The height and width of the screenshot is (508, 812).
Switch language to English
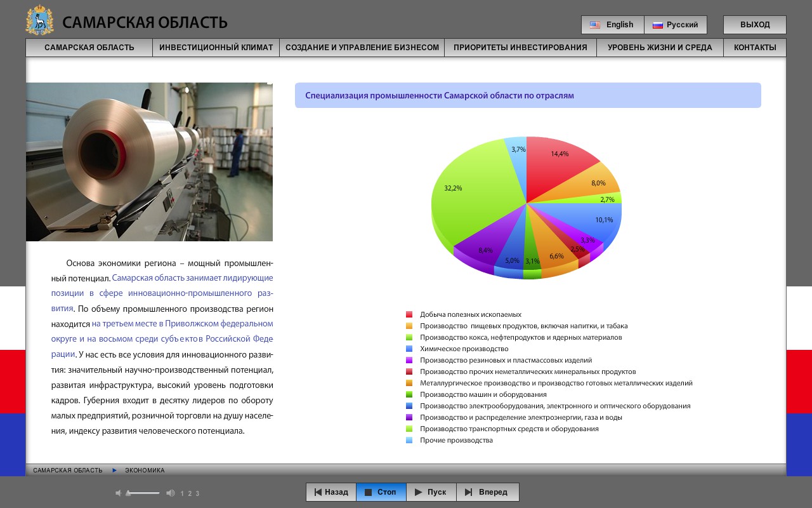613,25
